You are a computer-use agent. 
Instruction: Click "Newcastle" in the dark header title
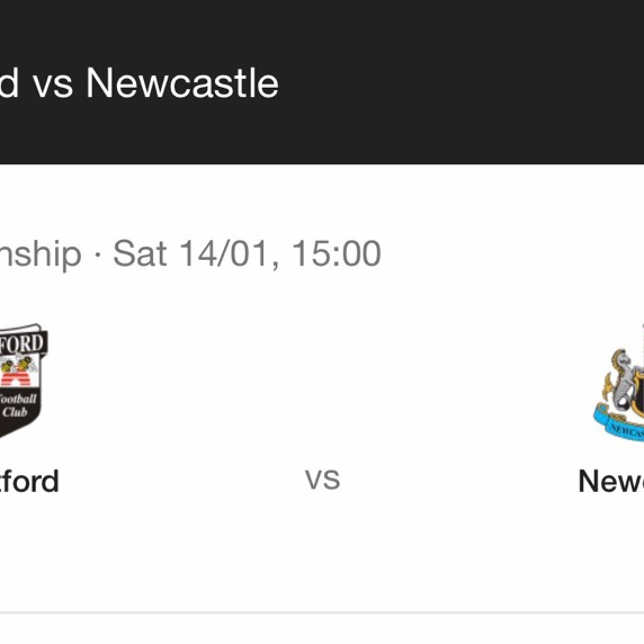point(182,83)
